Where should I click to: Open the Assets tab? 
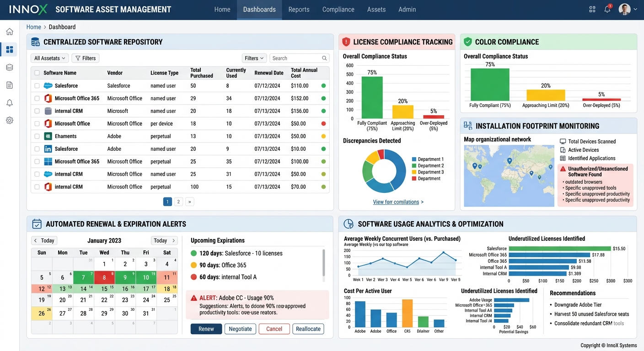[x=376, y=9]
